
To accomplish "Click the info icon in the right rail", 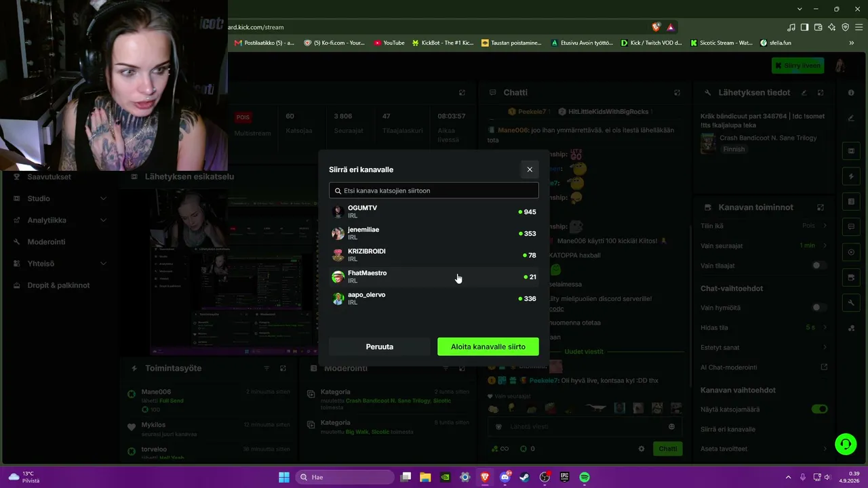I will point(851,93).
